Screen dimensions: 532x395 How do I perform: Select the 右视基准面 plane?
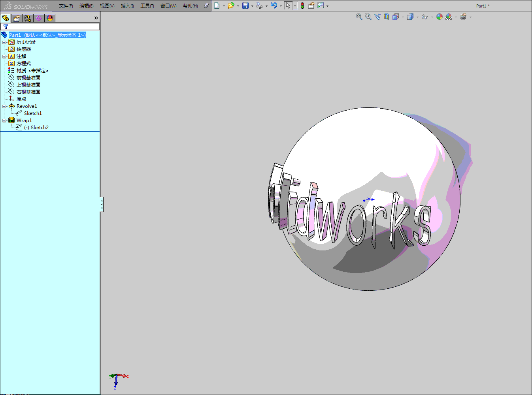coord(28,92)
